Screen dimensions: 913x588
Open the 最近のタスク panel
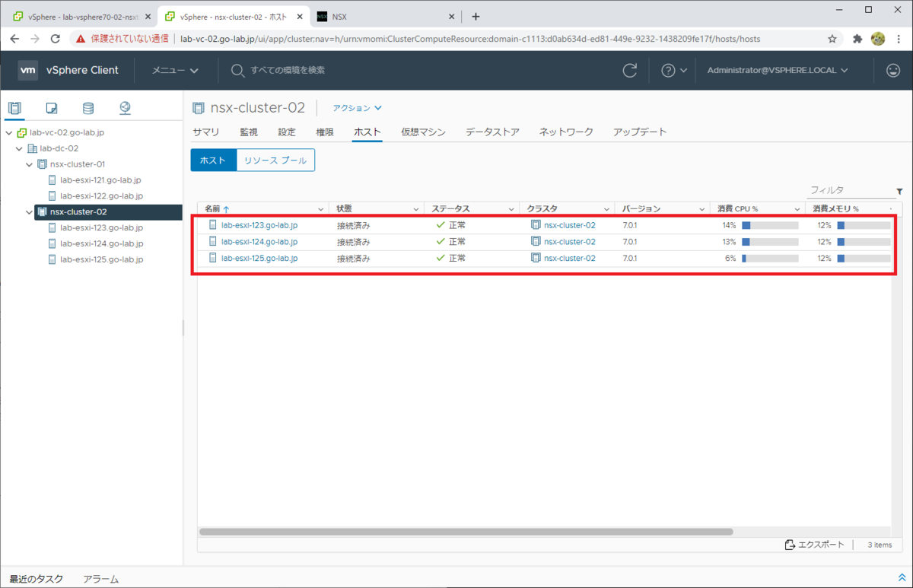37,579
